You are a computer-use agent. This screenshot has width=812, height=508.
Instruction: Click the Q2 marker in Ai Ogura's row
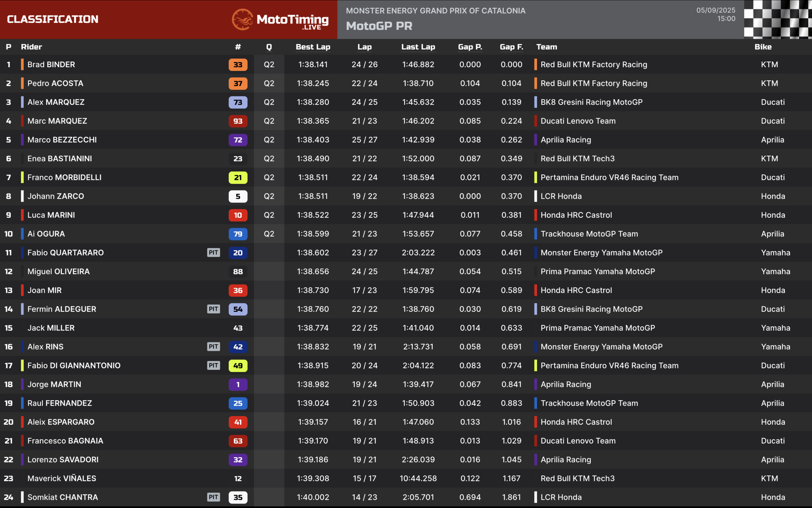pos(269,234)
